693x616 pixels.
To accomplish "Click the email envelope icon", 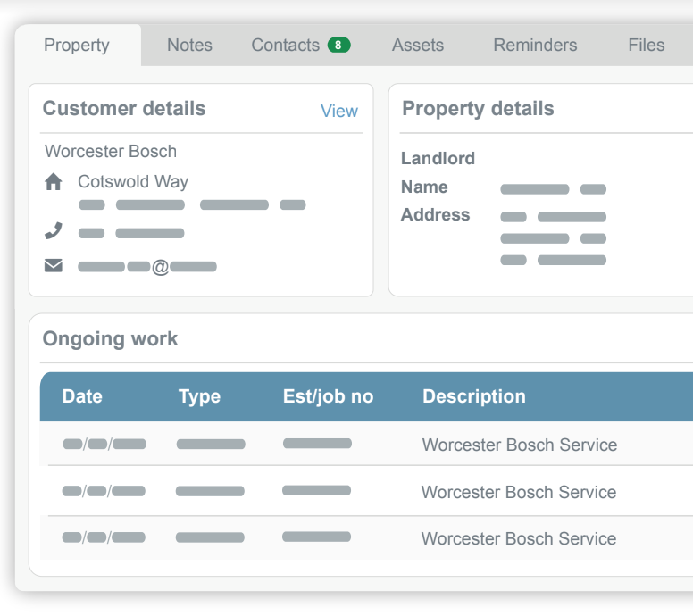I will click(x=54, y=265).
